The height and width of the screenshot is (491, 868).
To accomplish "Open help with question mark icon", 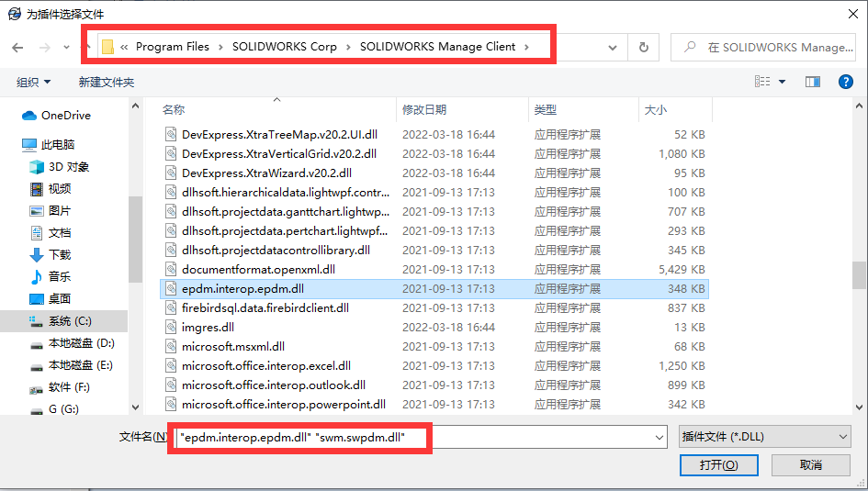I will (845, 82).
